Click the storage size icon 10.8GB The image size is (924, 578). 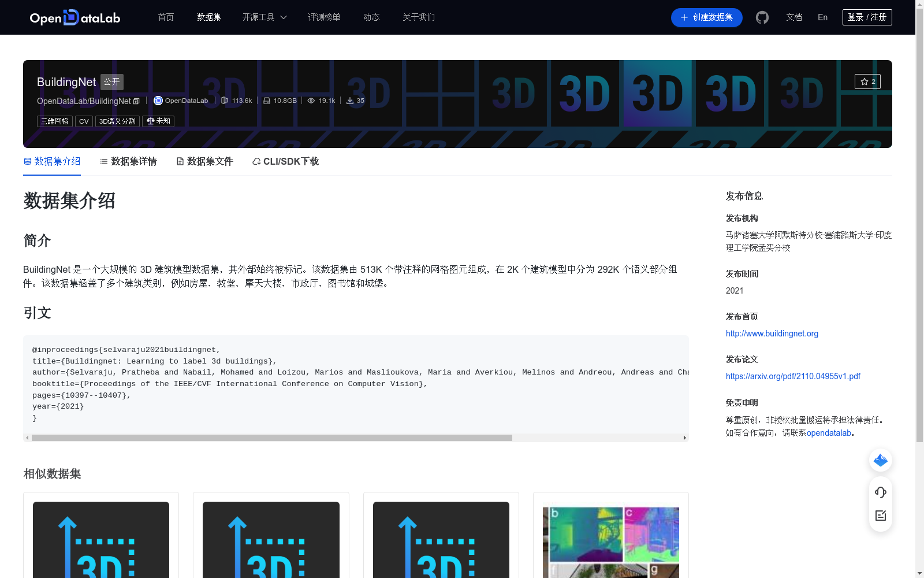click(x=267, y=101)
